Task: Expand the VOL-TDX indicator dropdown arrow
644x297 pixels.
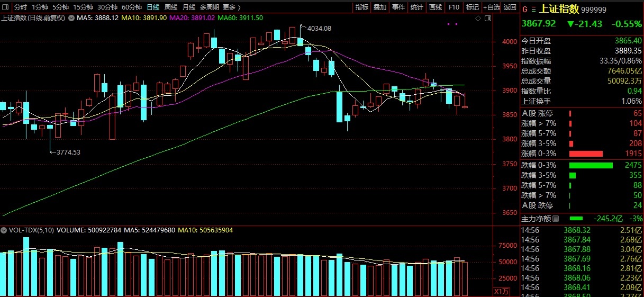Action: click(4, 231)
